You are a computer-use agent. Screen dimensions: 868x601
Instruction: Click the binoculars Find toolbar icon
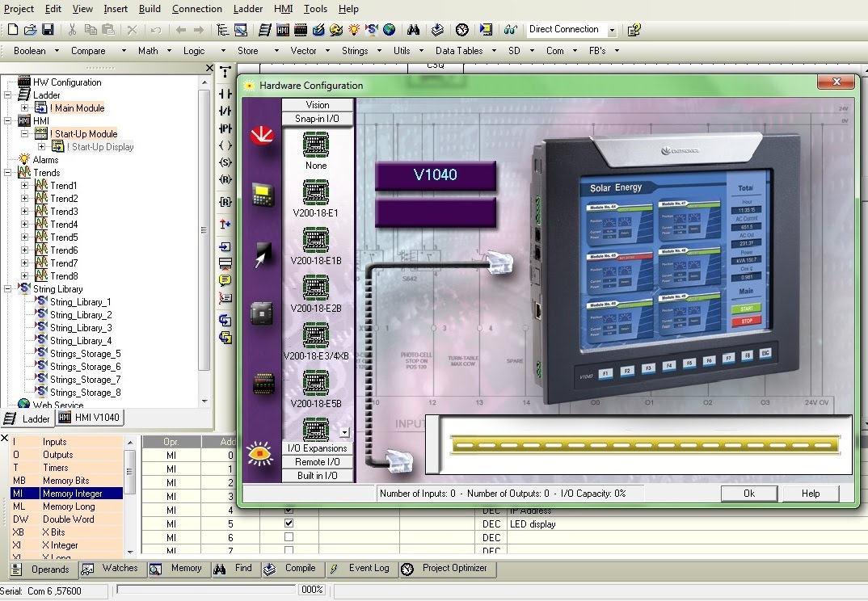(x=413, y=30)
